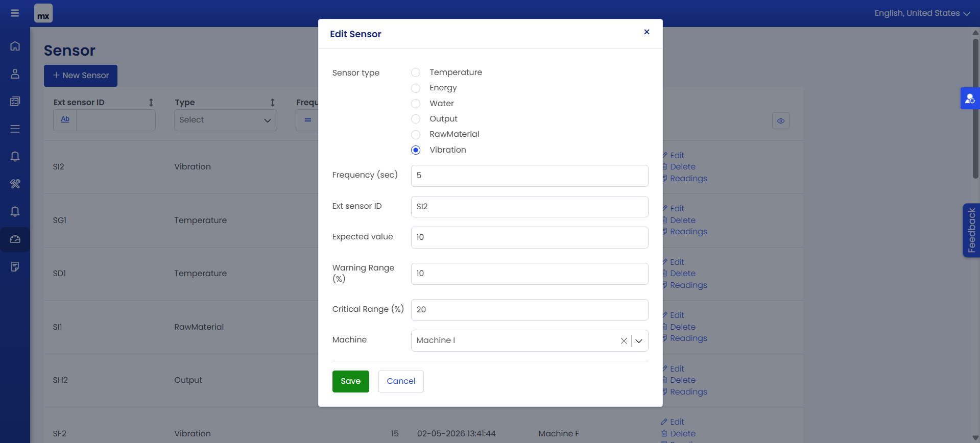This screenshot has height=443, width=980.
Task: Select Output sensor type
Action: tap(416, 119)
